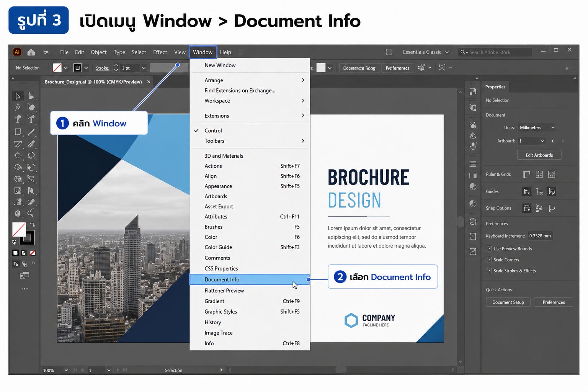Click the horizontal scrollbar thumb below canvas

341,370
